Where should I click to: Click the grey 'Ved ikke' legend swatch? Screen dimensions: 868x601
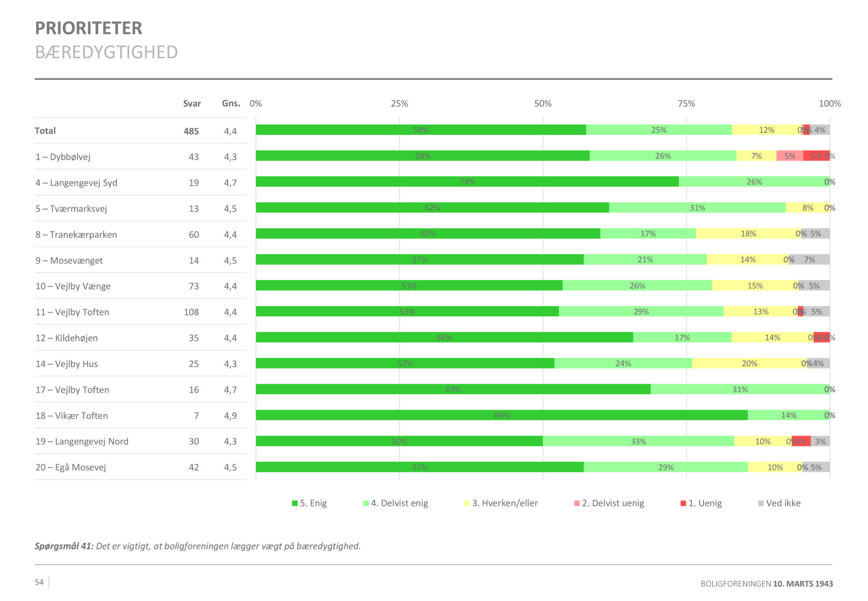[x=760, y=503]
